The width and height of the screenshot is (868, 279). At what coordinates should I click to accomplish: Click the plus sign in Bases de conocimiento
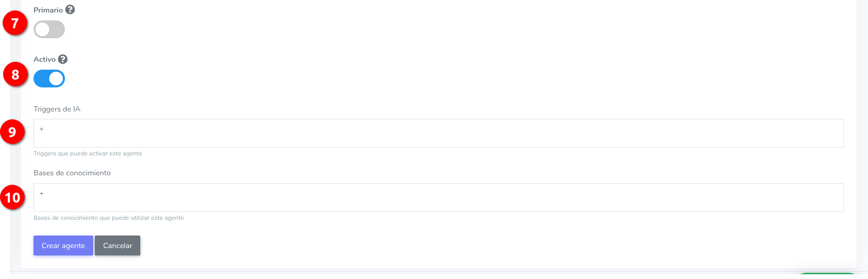point(41,193)
